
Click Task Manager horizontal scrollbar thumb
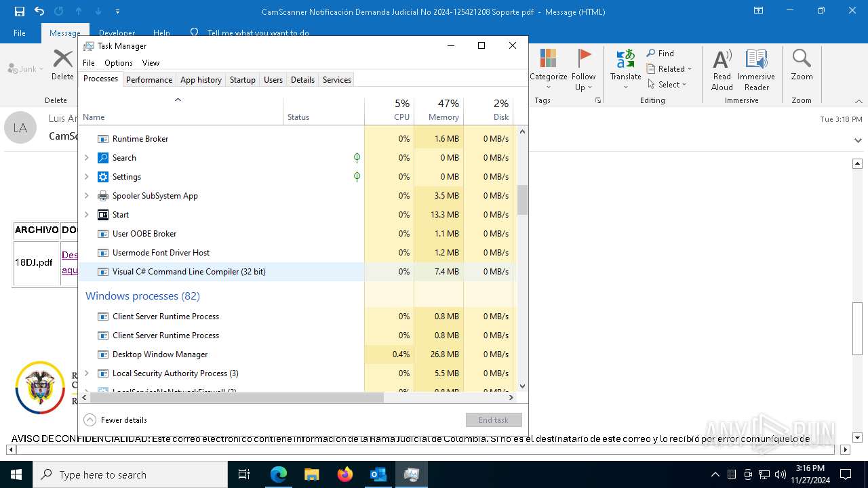237,398
